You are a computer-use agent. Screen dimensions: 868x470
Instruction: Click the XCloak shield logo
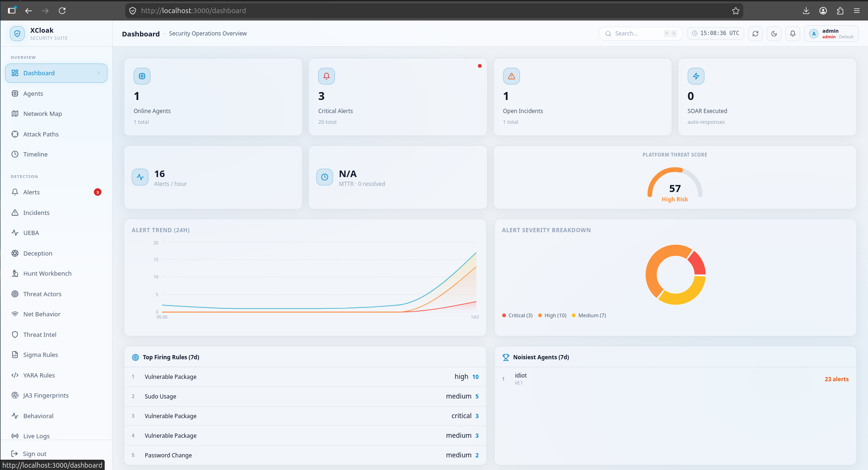[x=17, y=34]
